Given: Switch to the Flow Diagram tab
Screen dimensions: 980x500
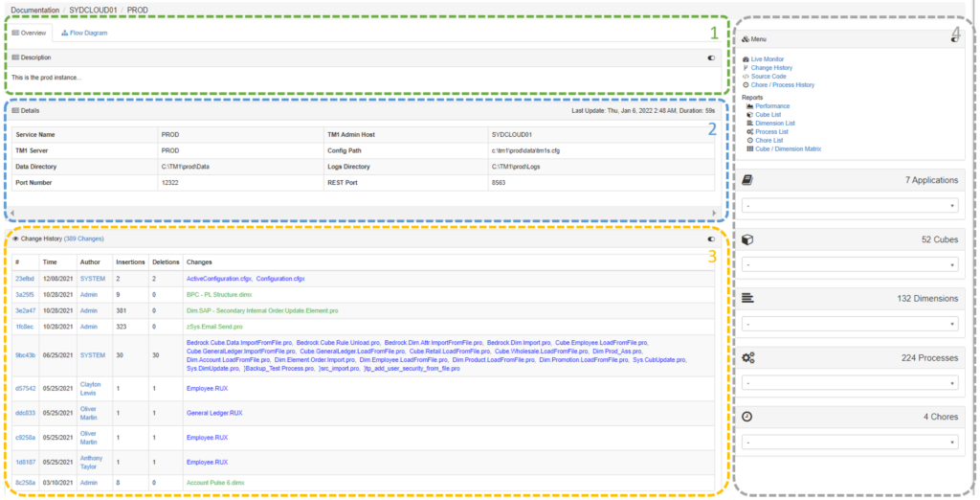Looking at the screenshot, I should (x=84, y=33).
